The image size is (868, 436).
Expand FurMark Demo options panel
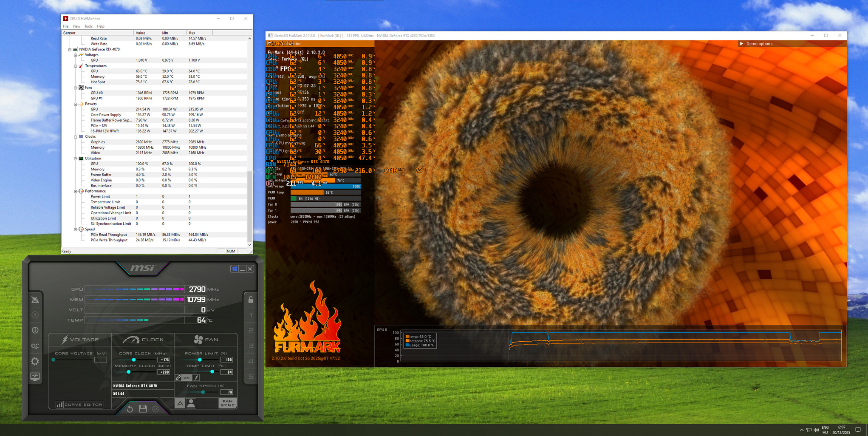pos(741,44)
